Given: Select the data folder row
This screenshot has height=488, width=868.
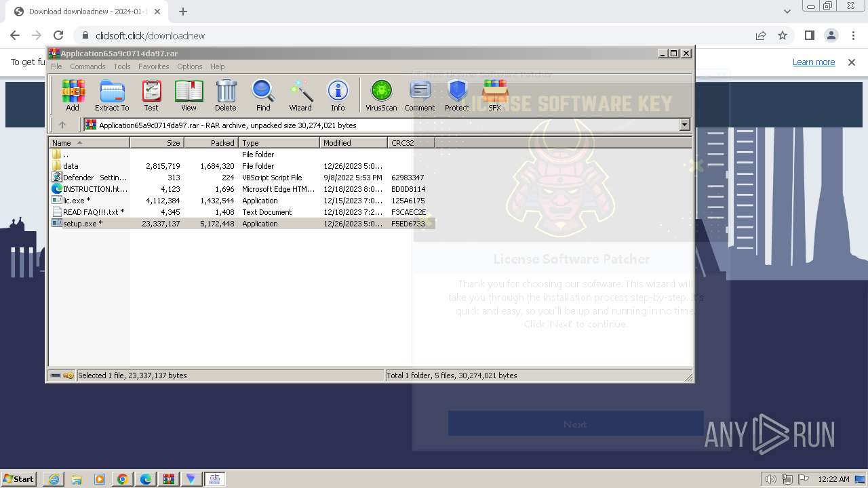Looking at the screenshot, I should pyautogui.click(x=242, y=166).
